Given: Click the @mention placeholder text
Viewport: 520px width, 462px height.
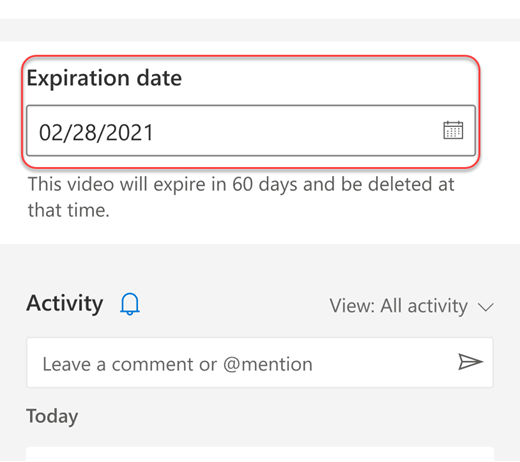Looking at the screenshot, I should click(268, 364).
